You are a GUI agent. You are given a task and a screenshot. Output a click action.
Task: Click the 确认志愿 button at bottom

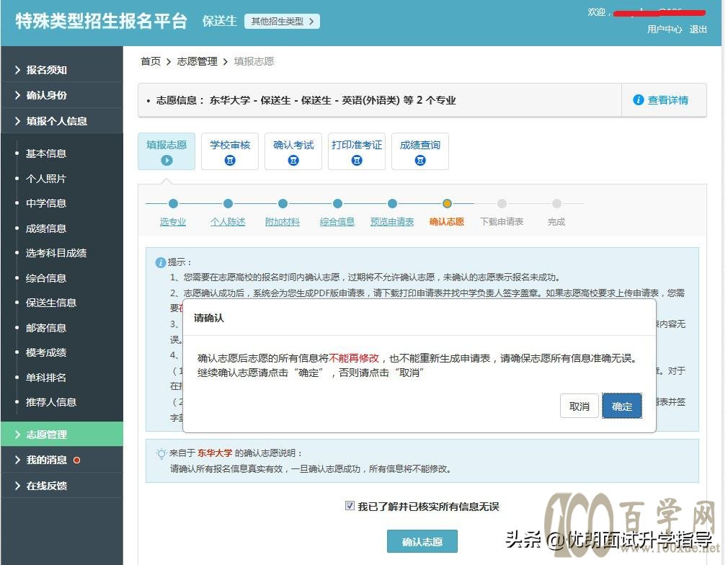pos(422,541)
